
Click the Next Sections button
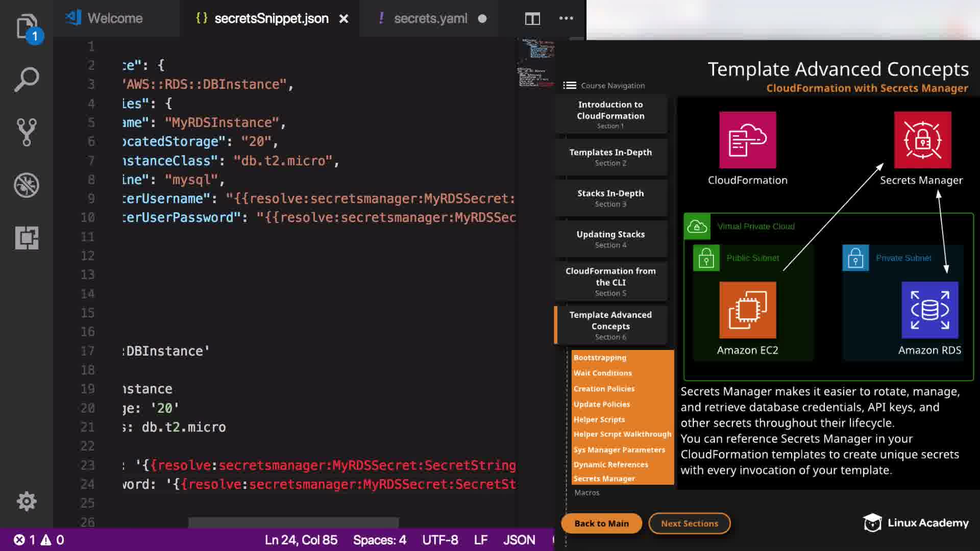689,523
